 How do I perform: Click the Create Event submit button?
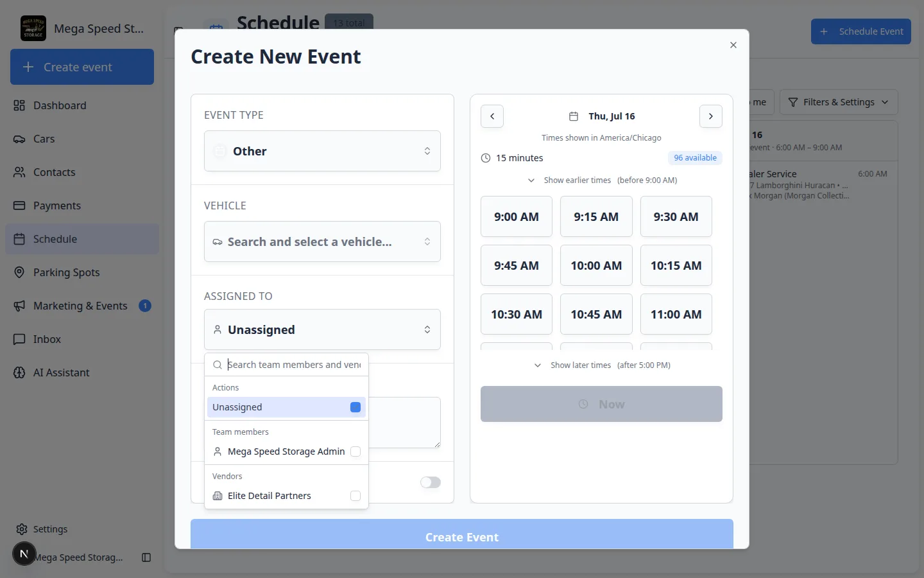[x=462, y=534]
